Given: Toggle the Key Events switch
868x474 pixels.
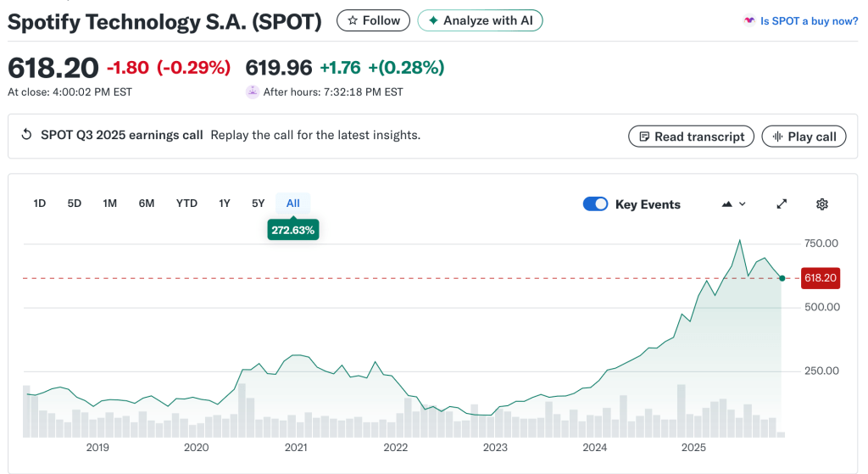Looking at the screenshot, I should pyautogui.click(x=596, y=204).
